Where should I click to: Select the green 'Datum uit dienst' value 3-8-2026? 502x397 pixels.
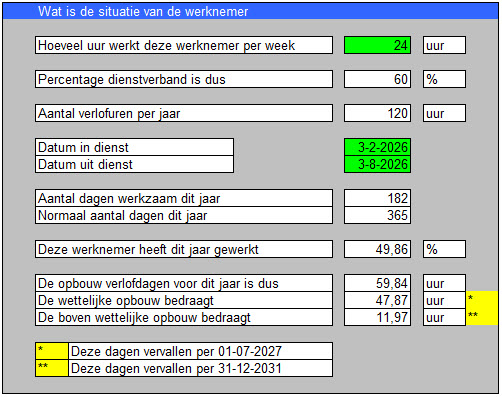(x=377, y=164)
